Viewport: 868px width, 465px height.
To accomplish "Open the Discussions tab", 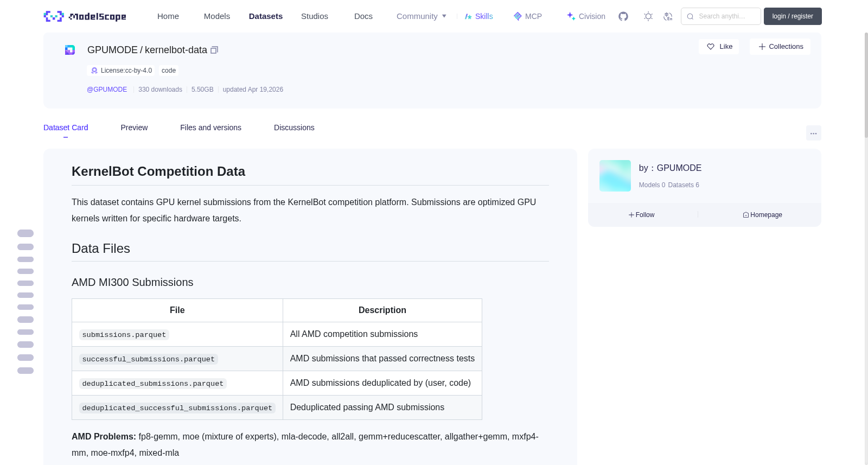I will click(x=294, y=128).
